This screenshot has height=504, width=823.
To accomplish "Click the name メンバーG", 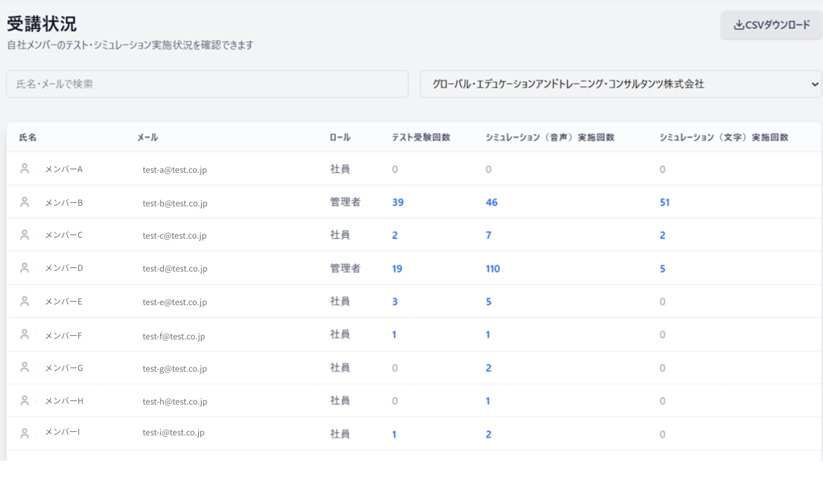I will pos(64,368).
